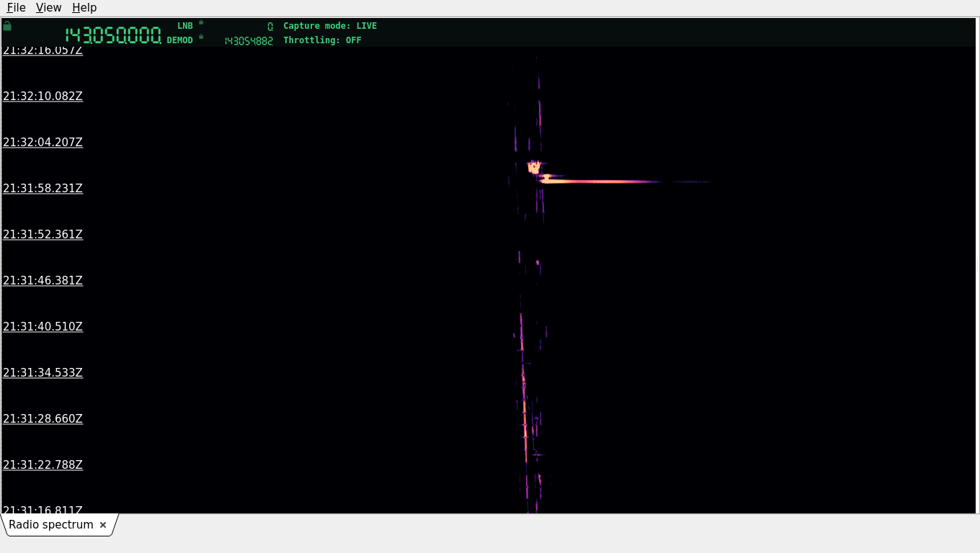Viewport: 980px width, 553px height.
Task: Click the 21:31:52.361Z timestamp
Action: pyautogui.click(x=43, y=234)
